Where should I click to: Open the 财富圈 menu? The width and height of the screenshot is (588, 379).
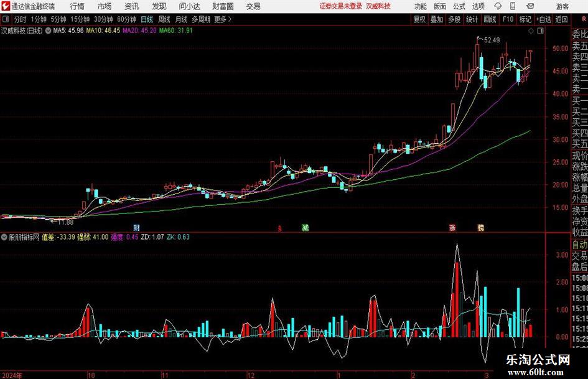(223, 6)
